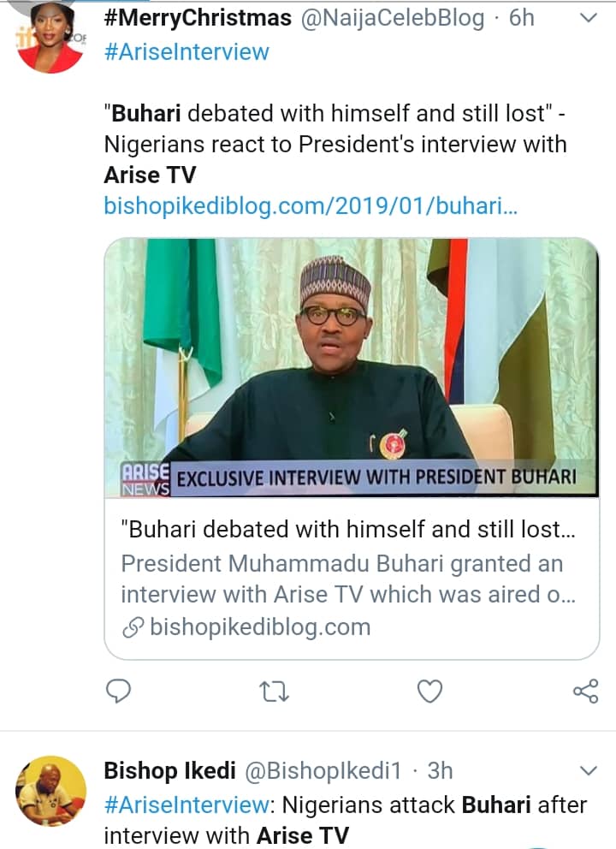
Task: Open the bishopikediblog.com/2019/01/buhari link
Action: [311, 206]
